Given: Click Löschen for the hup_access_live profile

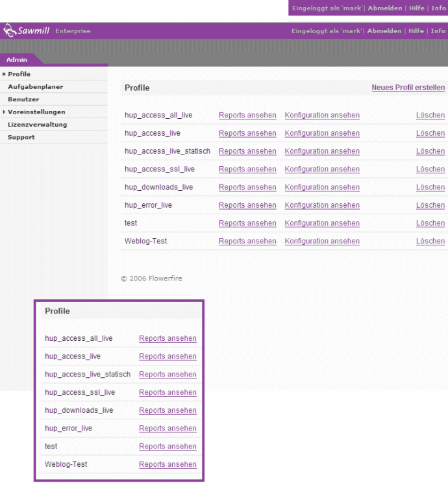Looking at the screenshot, I should [430, 133].
